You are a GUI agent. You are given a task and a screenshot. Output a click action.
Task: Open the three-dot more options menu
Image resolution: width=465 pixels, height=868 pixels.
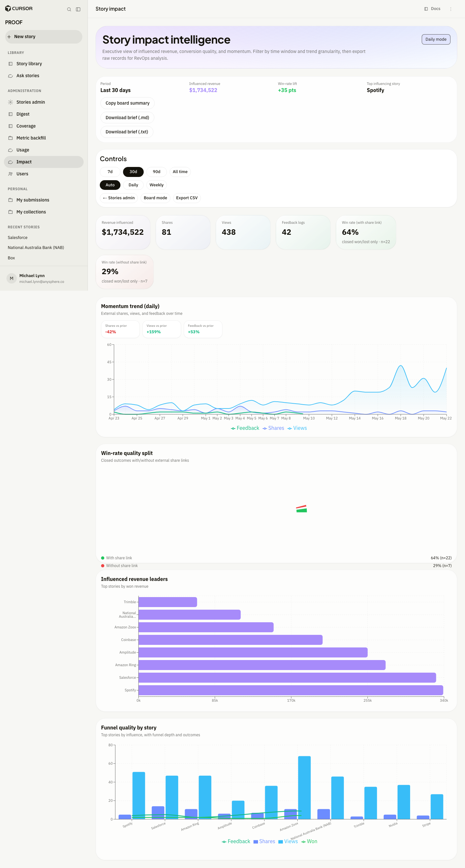pyautogui.click(x=450, y=9)
